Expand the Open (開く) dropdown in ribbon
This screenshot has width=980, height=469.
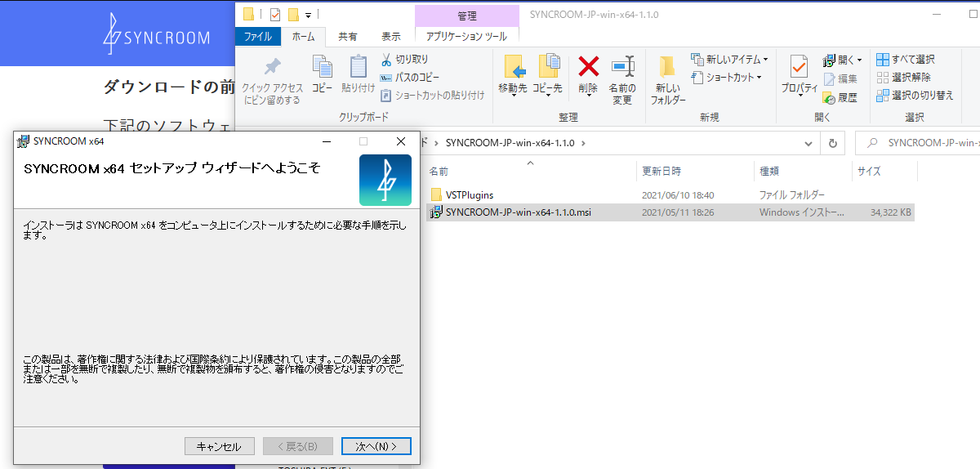pos(859,60)
